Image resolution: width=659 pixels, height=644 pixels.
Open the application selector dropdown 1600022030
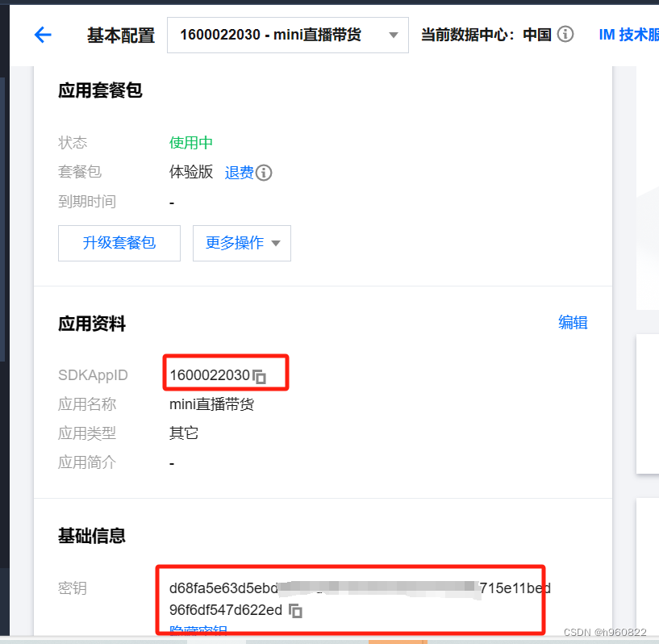coord(287,35)
